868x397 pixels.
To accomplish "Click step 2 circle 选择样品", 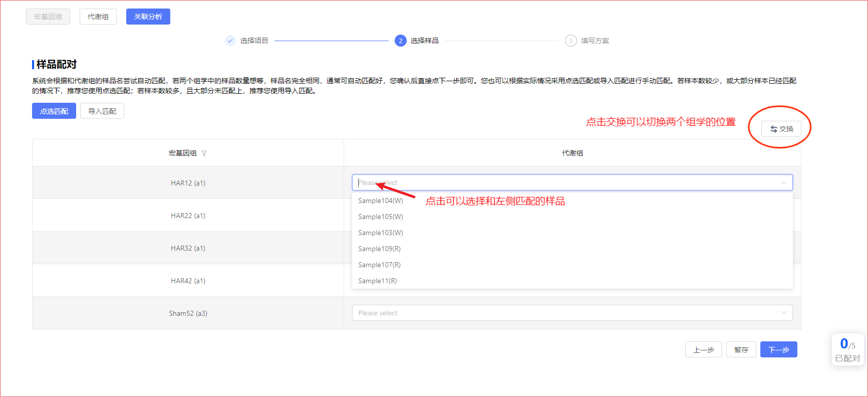I will pos(400,41).
